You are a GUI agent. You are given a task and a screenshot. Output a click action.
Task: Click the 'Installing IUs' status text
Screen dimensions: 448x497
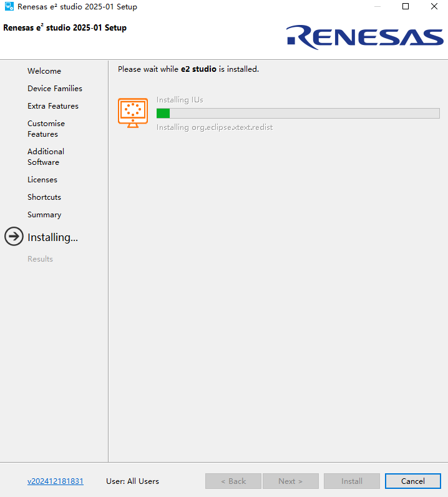(180, 100)
